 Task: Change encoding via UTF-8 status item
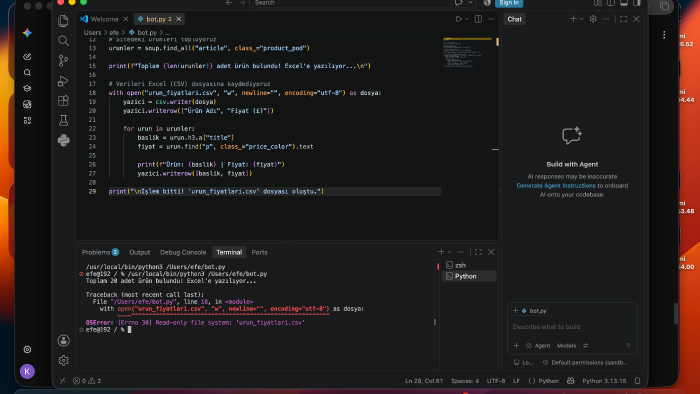point(496,381)
